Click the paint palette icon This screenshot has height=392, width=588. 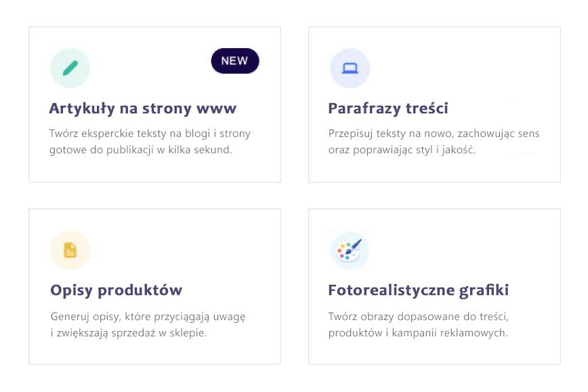(x=350, y=250)
